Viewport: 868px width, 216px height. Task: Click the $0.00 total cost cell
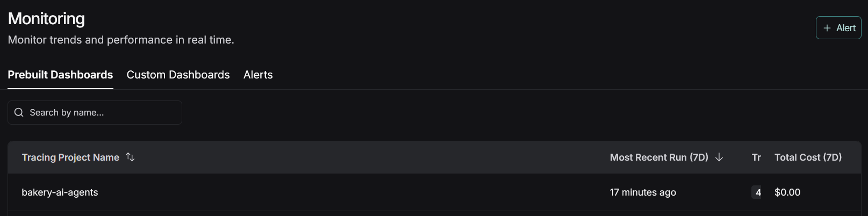click(x=787, y=192)
